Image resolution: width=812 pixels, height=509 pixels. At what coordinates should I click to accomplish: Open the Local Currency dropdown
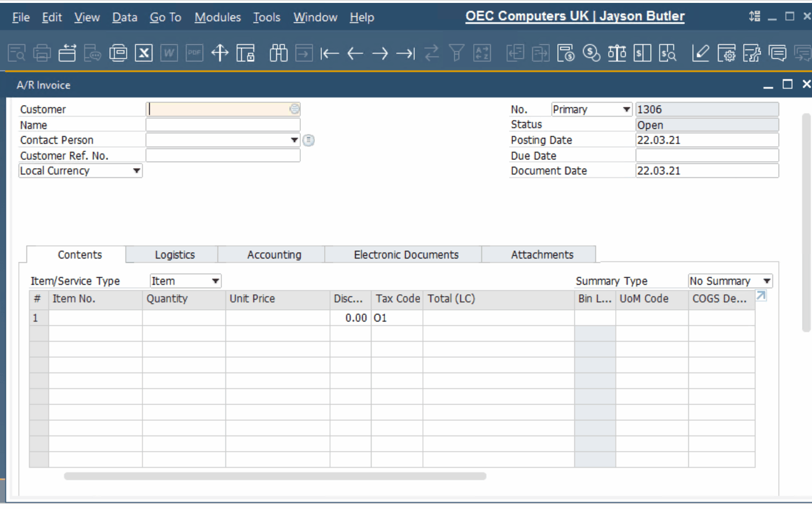click(136, 170)
